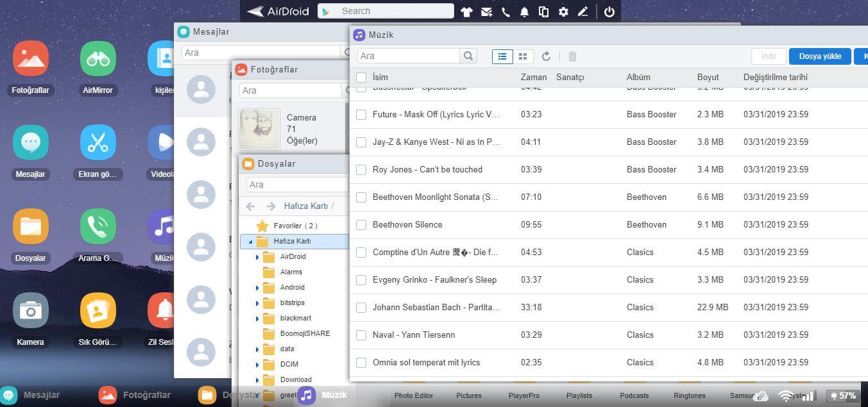Click the new message envelope icon
The image size is (868, 407).
tap(486, 12)
